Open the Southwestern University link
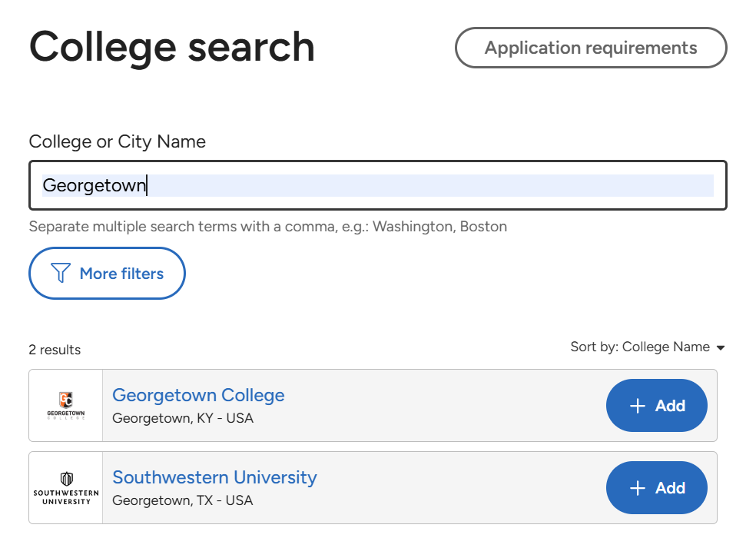Viewport: 756px width, 558px height. coord(214,477)
